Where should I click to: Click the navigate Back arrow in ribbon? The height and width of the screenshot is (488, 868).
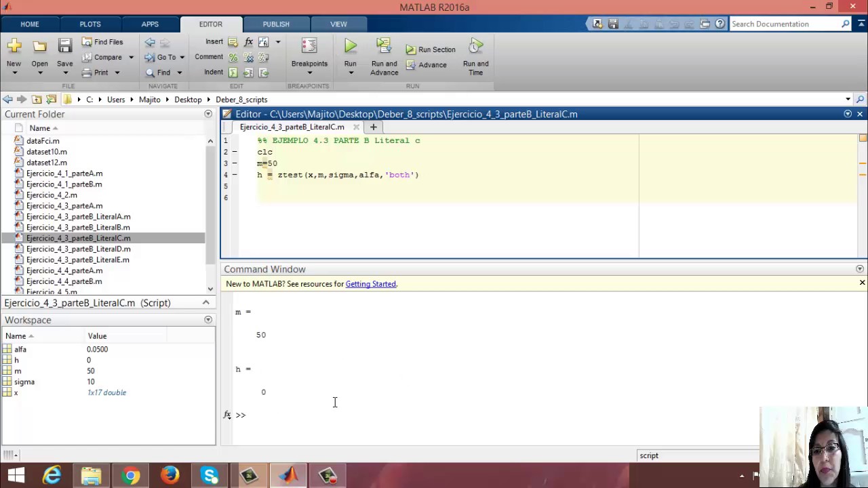click(x=150, y=42)
